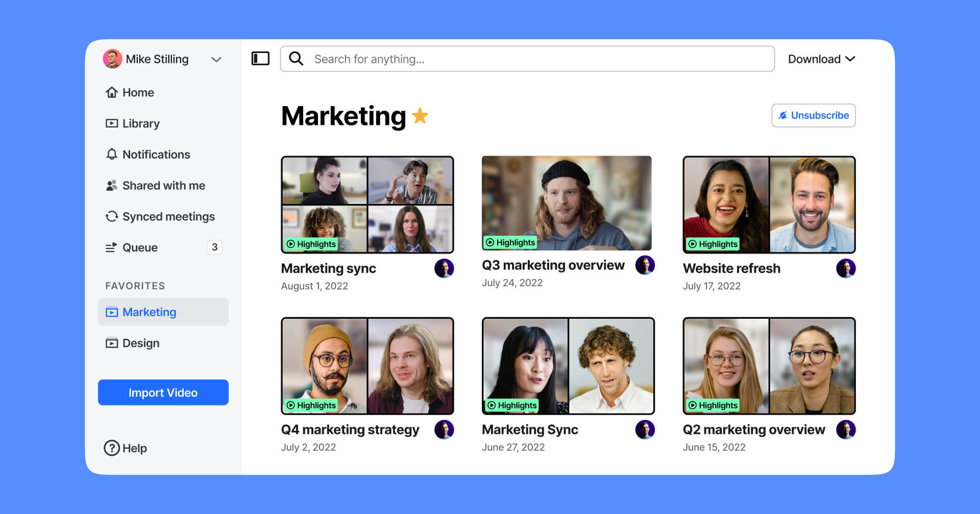This screenshot has width=980, height=514.
Task: Click owner avatar beside Website refresh
Action: (x=846, y=268)
